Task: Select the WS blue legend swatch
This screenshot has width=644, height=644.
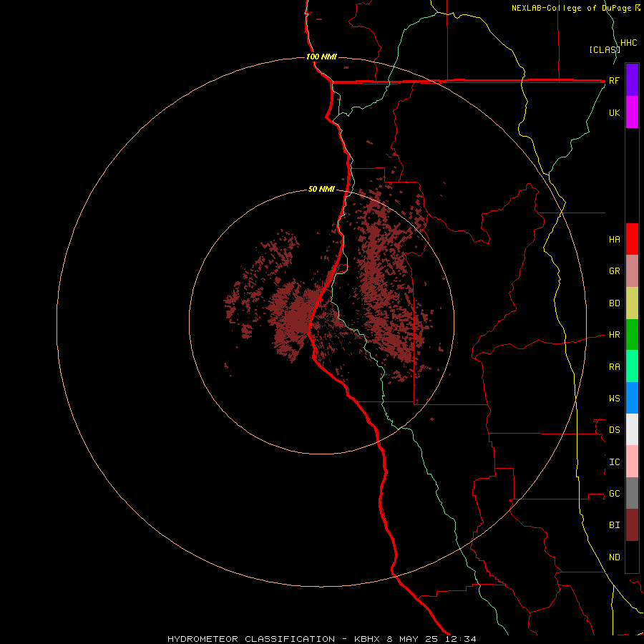Action: click(632, 398)
